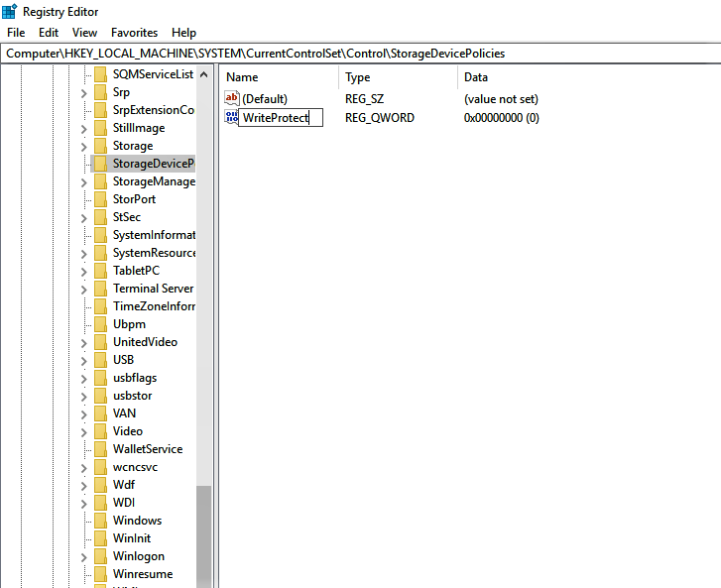Click the TimeZoneInformation folder icon

pyautogui.click(x=101, y=306)
